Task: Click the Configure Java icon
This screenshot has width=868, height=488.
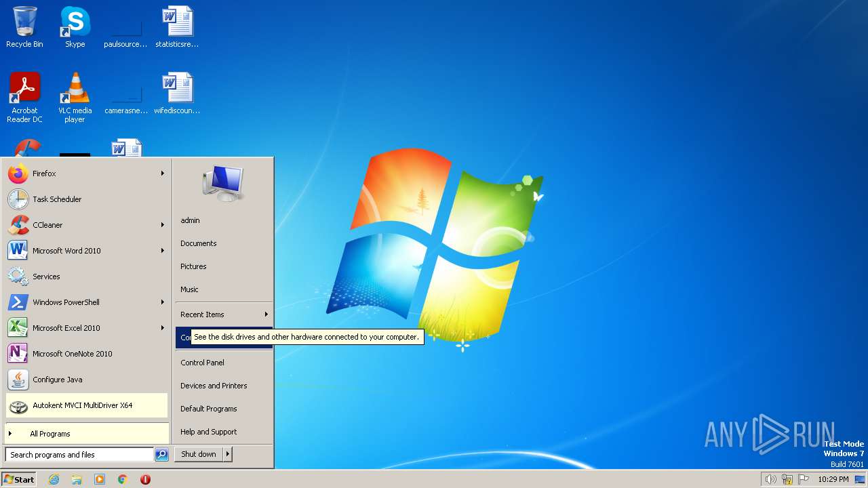Action: point(18,380)
